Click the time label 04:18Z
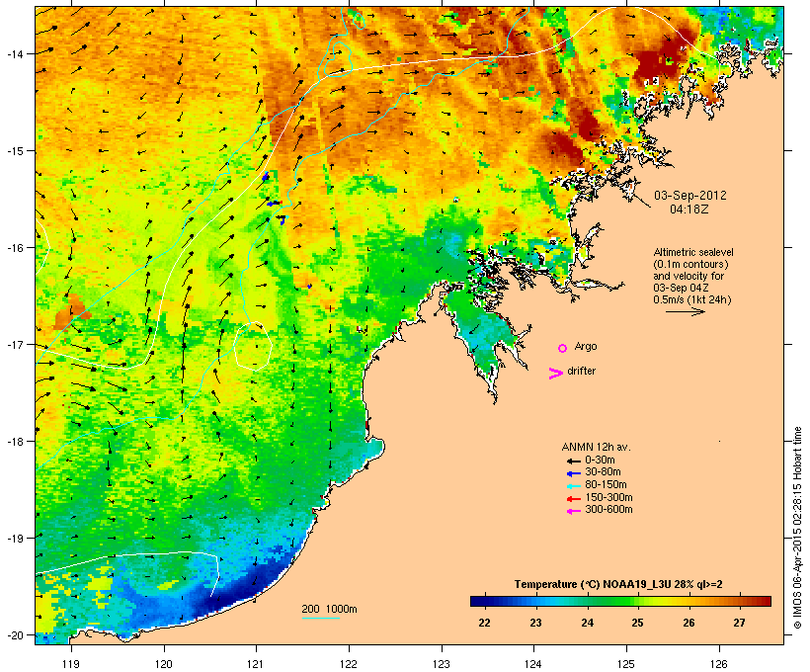 tap(689, 210)
